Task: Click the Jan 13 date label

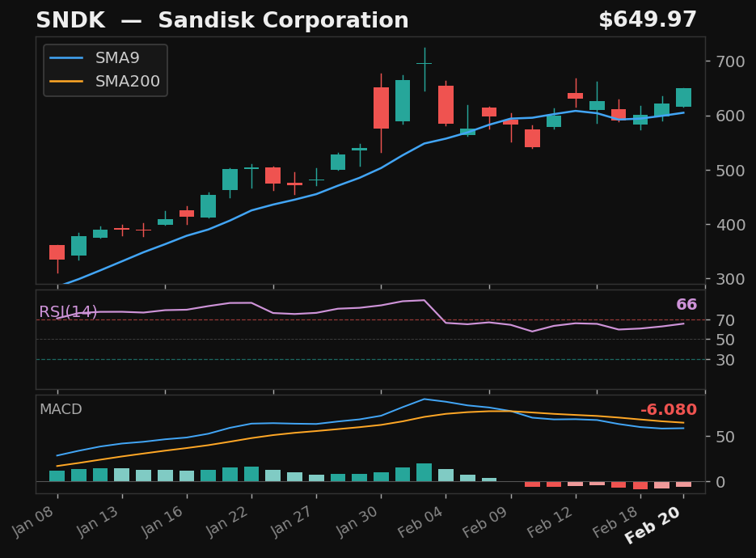Action: pos(98,521)
